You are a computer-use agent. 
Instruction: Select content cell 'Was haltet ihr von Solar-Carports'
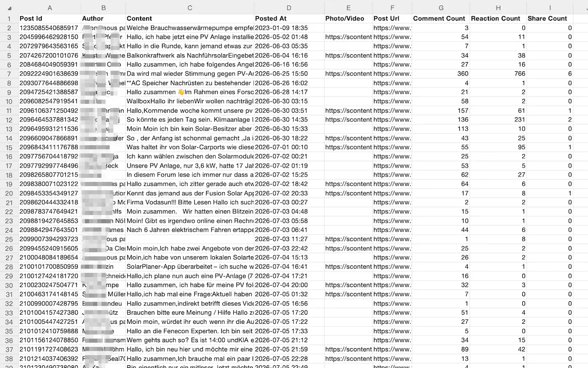click(x=190, y=147)
